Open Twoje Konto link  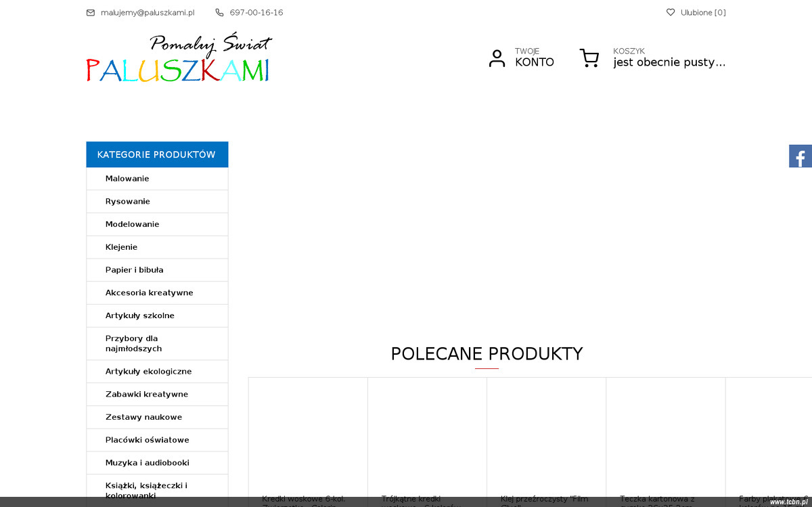click(535, 58)
